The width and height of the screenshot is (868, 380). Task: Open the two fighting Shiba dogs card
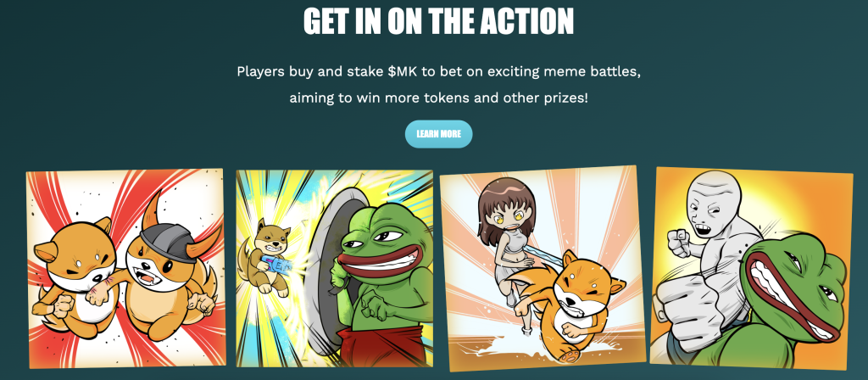(x=125, y=268)
